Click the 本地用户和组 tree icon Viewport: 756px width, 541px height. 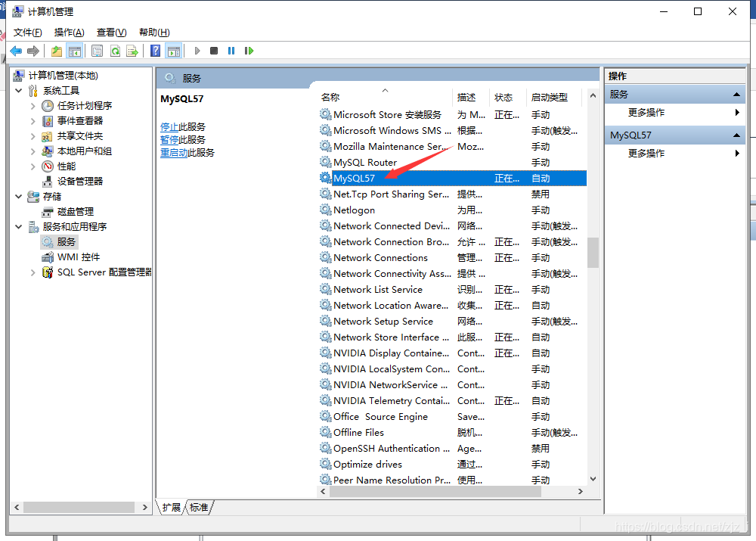click(47, 151)
